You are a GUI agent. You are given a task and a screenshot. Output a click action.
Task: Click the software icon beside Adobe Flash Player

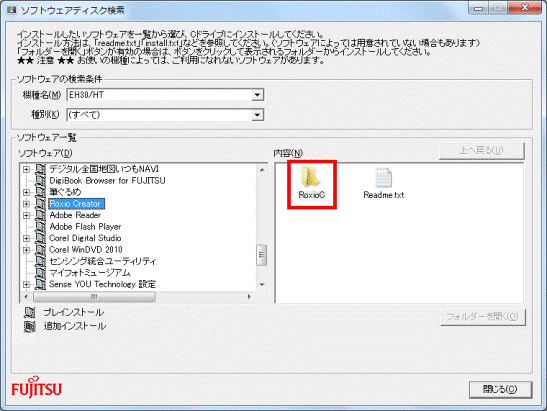click(x=40, y=227)
